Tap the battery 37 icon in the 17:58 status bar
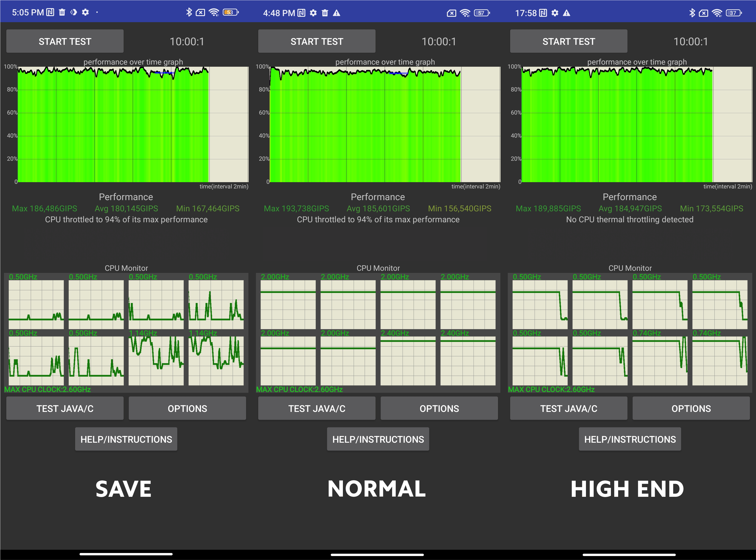 point(734,13)
